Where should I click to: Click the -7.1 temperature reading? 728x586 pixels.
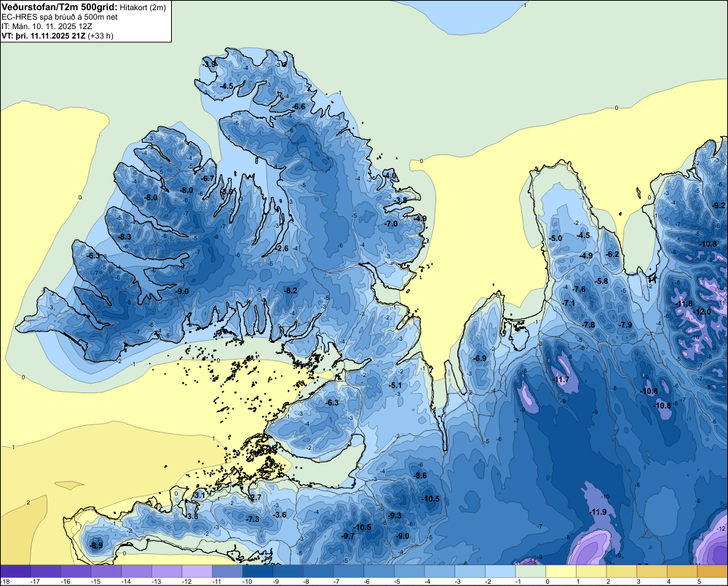coord(569,304)
